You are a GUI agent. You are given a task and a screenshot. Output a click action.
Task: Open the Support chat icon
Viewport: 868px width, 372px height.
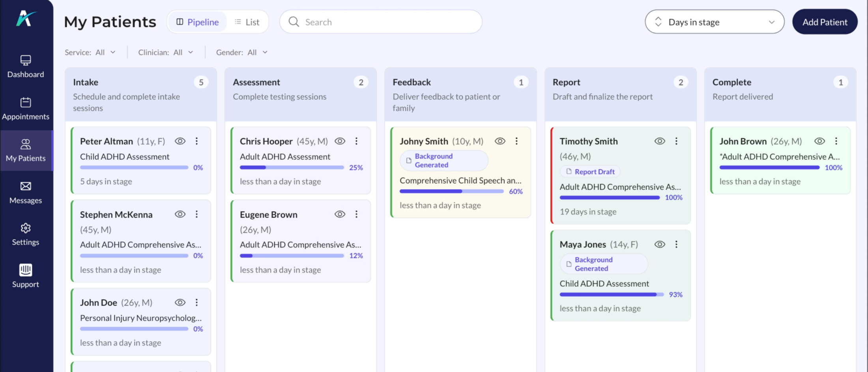point(26,270)
